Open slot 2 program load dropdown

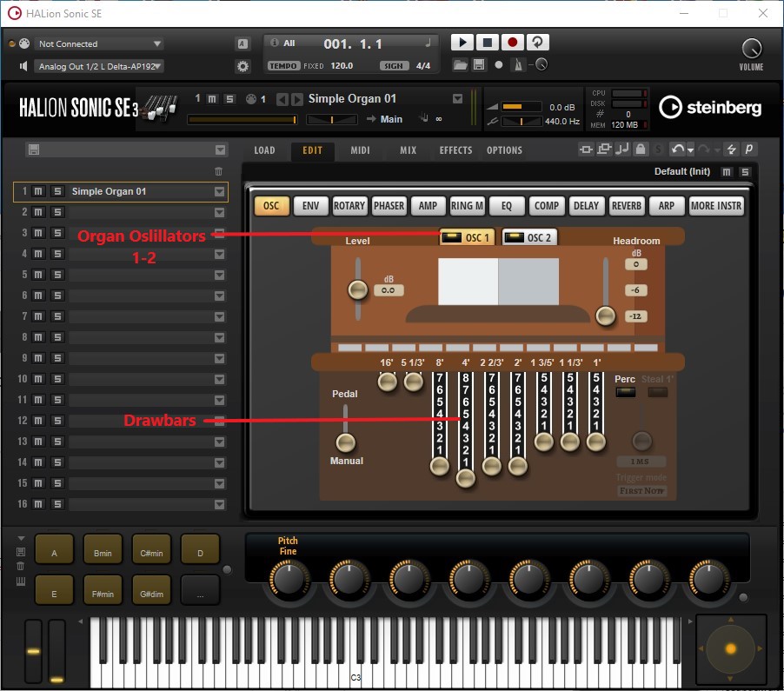[220, 212]
